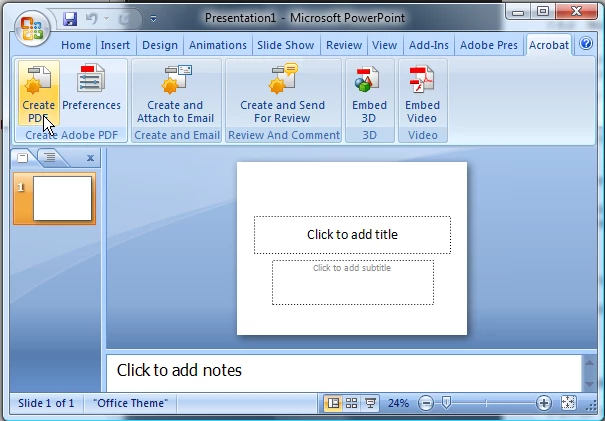The width and height of the screenshot is (605, 421).
Task: Open the View tab
Action: pos(385,45)
